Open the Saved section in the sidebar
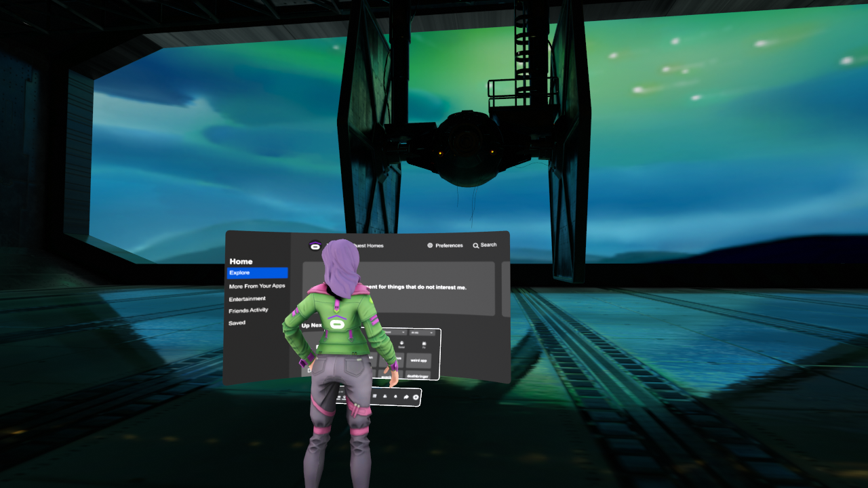This screenshot has width=868, height=488. pos(238,323)
